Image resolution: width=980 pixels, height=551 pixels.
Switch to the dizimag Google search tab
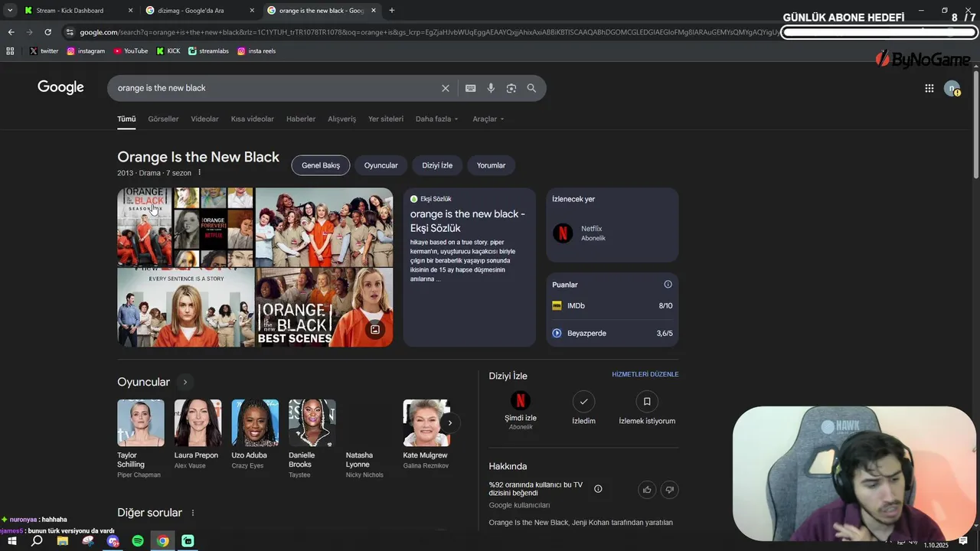tap(198, 11)
